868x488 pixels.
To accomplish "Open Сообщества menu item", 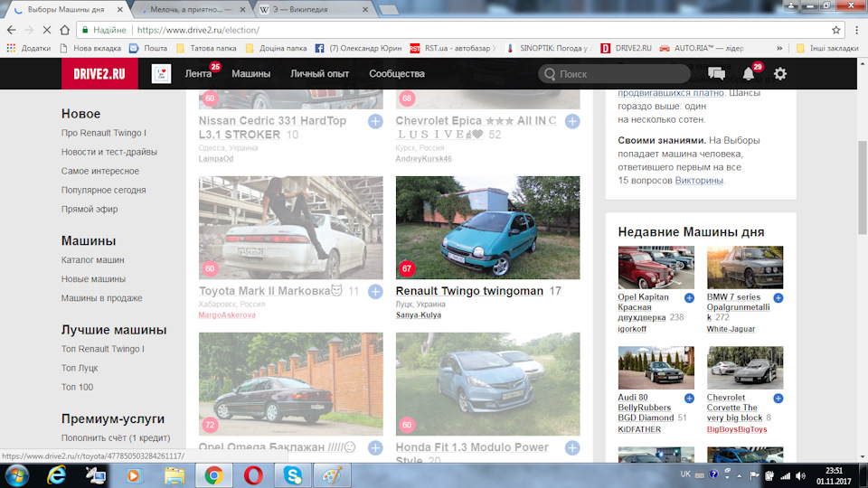I will coord(397,73).
